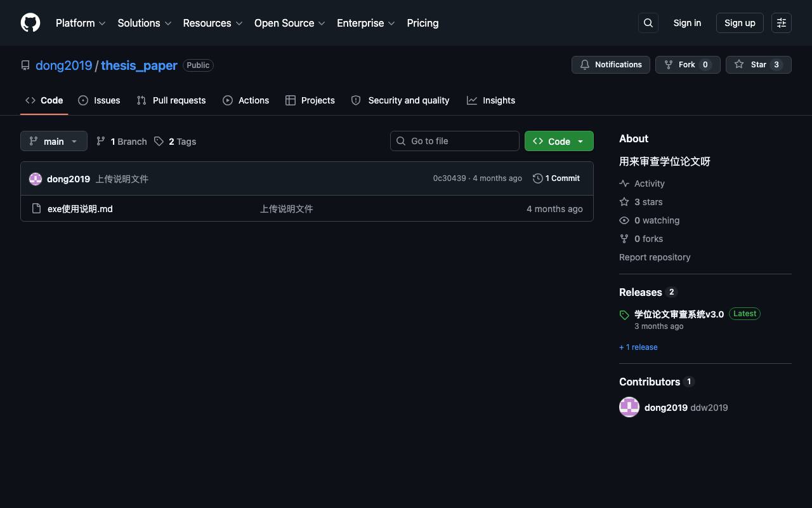Viewport: 812px width, 508px height.
Task: Click the eye icon beside 0 watching
Action: pos(624,220)
